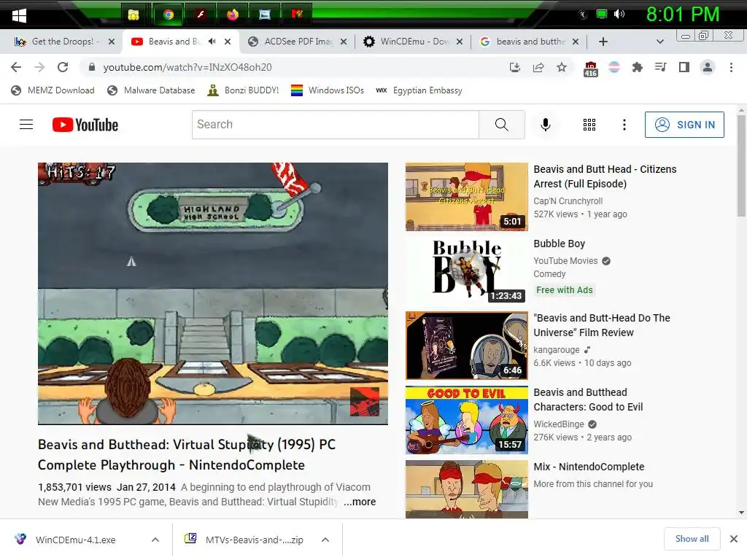
Task: Open the Do The Universe Film Review thumbnail
Action: click(466, 346)
